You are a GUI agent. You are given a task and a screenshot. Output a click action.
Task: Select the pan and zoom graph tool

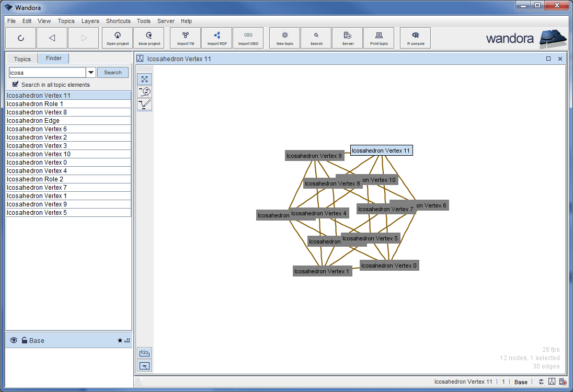[x=144, y=79]
